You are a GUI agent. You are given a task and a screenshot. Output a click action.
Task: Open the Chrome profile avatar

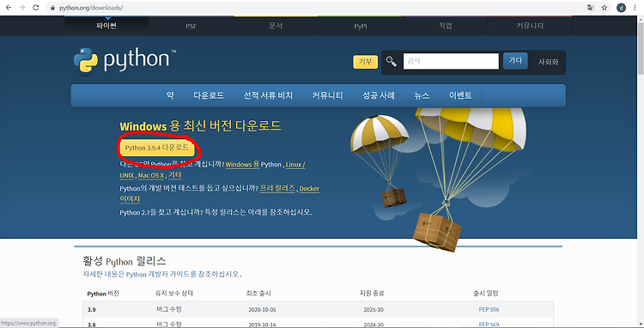click(x=621, y=8)
